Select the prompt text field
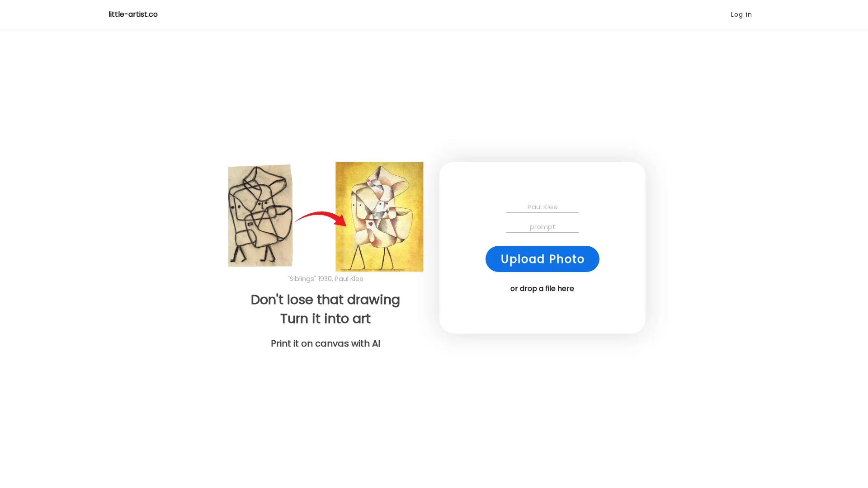868x488 pixels. click(542, 226)
